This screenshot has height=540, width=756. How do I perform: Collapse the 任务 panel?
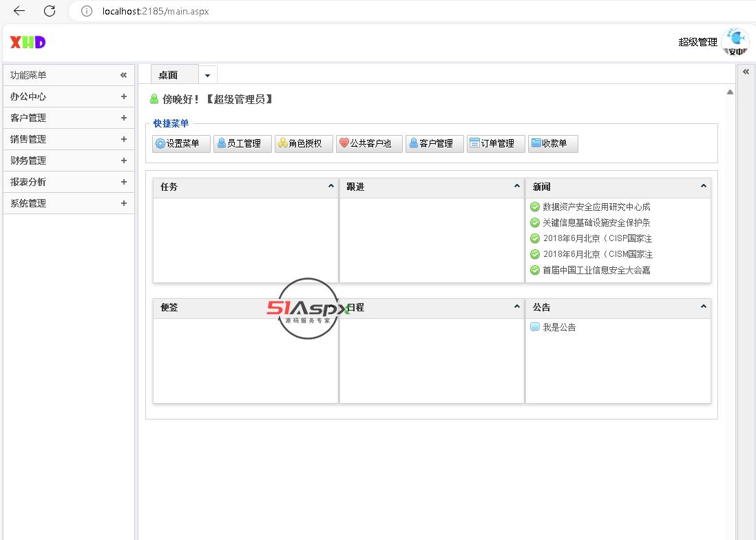tap(331, 186)
